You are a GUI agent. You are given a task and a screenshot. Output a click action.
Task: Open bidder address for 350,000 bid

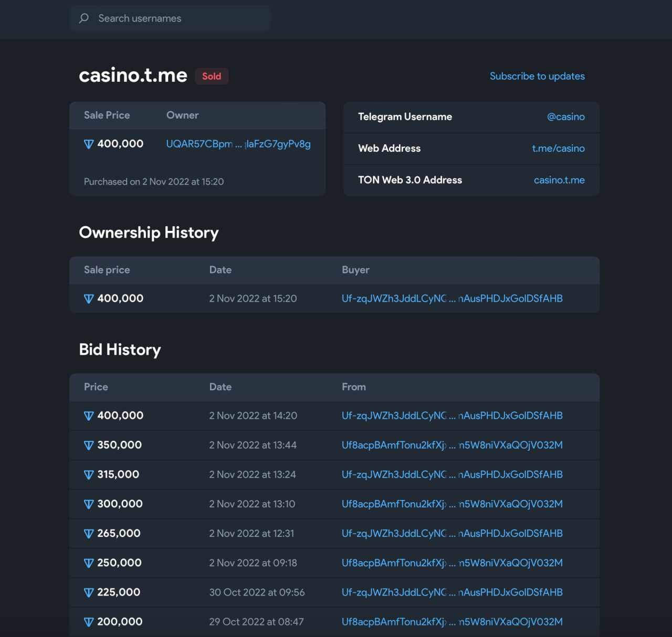click(452, 445)
